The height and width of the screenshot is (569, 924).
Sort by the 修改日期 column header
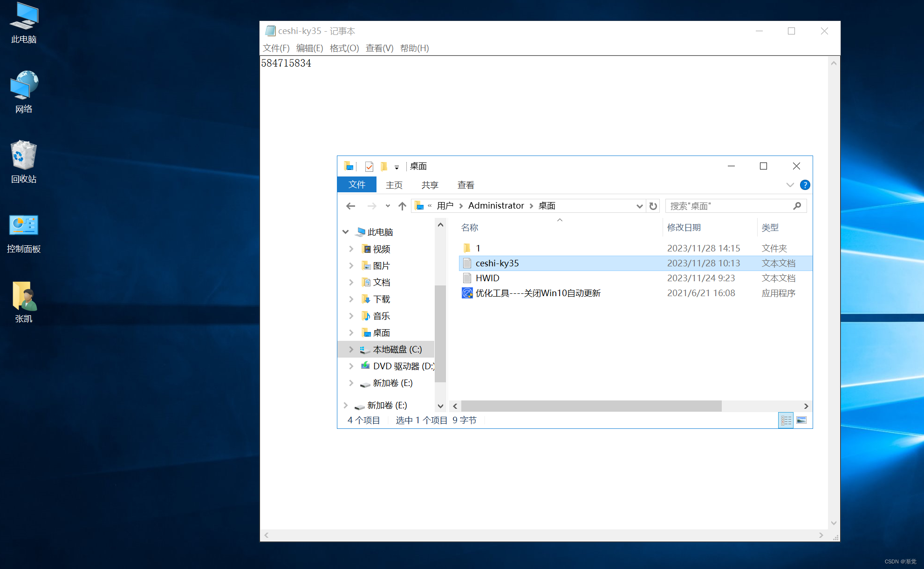coord(684,227)
